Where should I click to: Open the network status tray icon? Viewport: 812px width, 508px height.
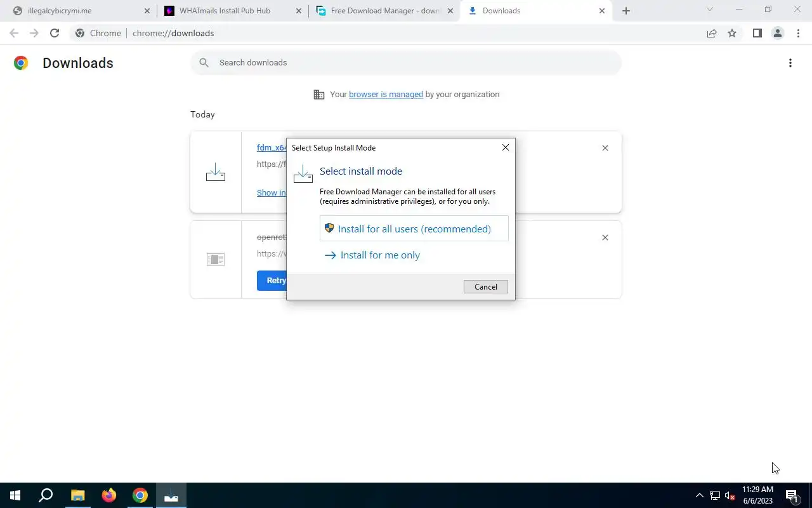point(715,495)
